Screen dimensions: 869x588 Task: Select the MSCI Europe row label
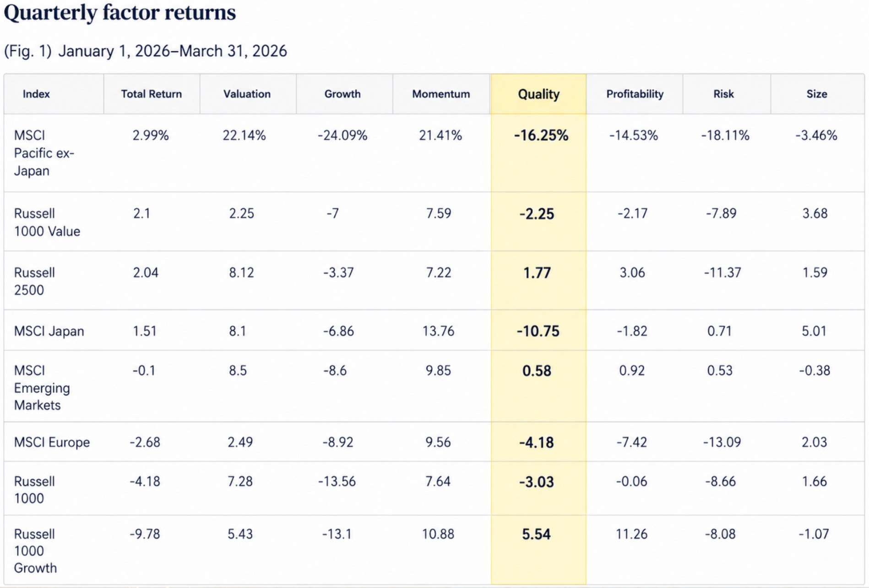[52, 442]
